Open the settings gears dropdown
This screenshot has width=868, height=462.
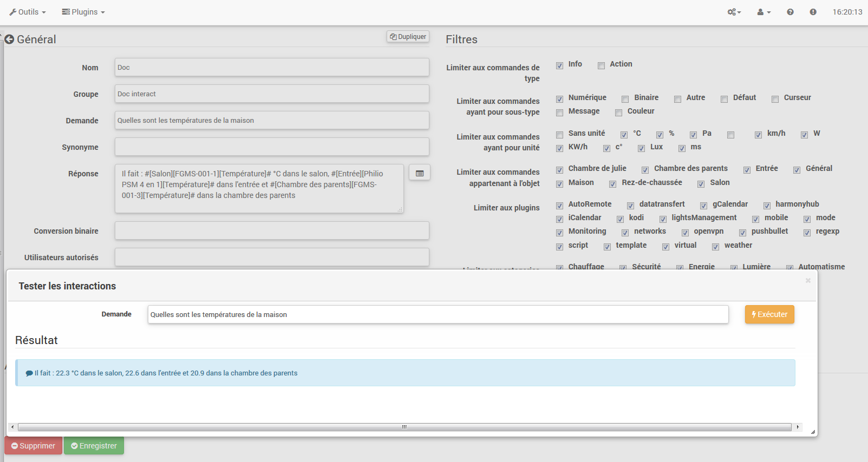pos(734,12)
